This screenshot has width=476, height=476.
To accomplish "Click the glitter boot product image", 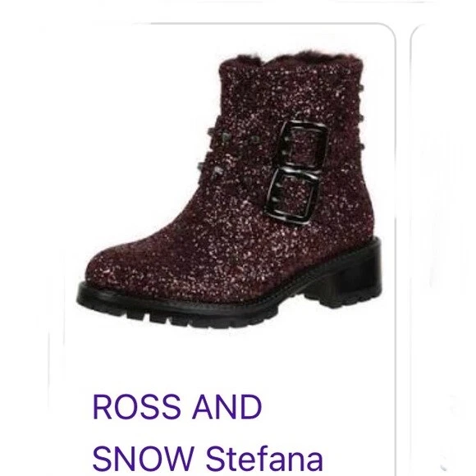I will click(x=229, y=190).
